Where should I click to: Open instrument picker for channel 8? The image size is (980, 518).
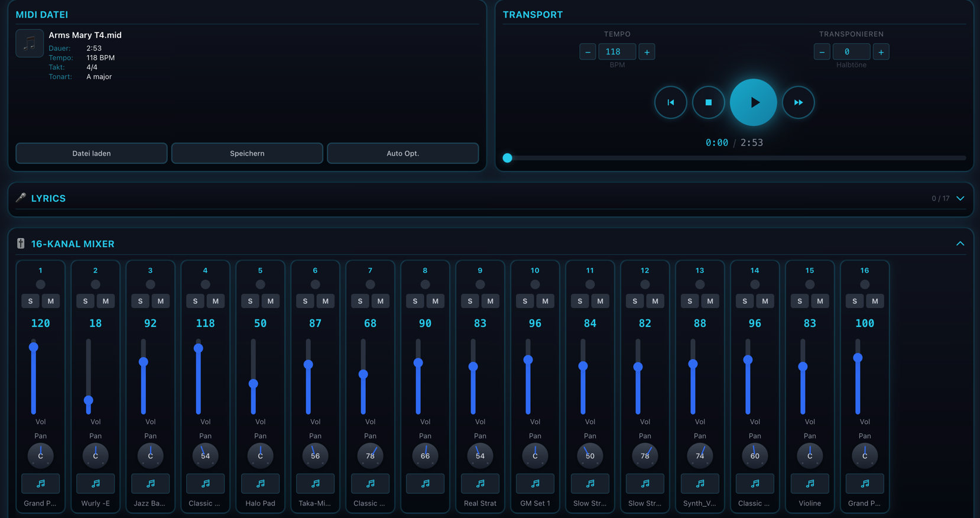pos(425,484)
